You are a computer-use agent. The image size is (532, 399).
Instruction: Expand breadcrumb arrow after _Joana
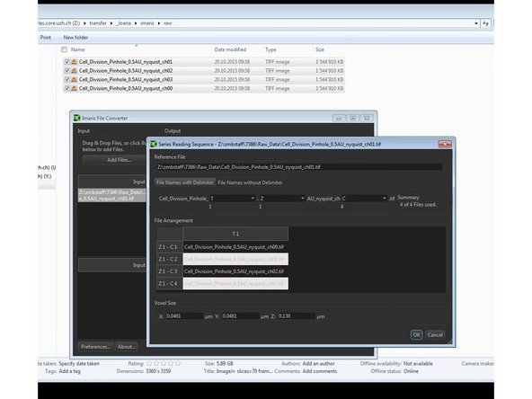pyautogui.click(x=136, y=23)
